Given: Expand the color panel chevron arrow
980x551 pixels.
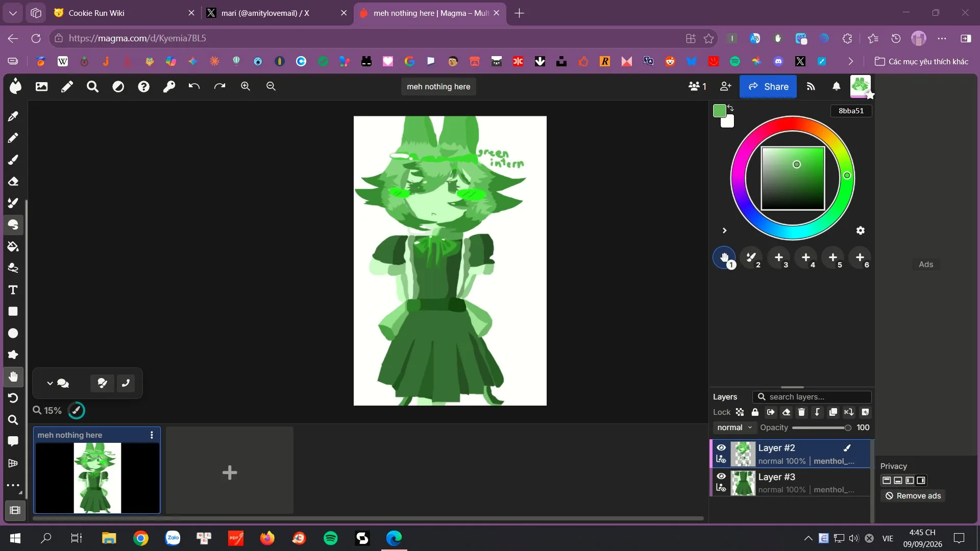Looking at the screenshot, I should tap(724, 231).
